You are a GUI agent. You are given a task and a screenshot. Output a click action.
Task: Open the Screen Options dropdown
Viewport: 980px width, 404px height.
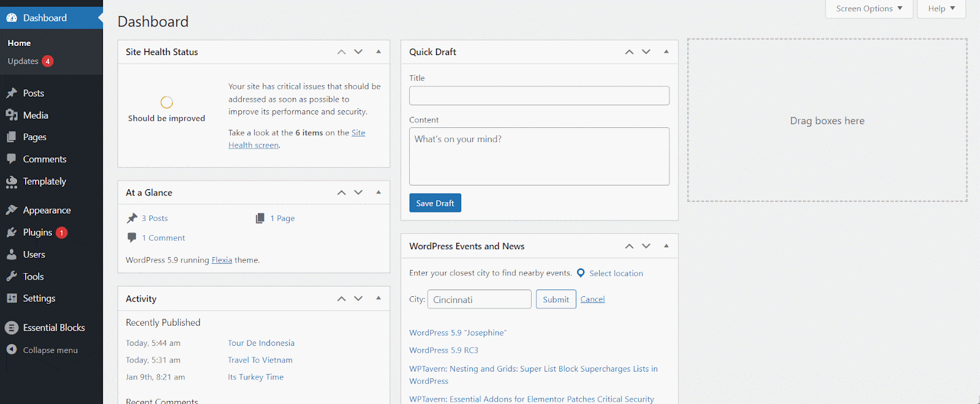tap(869, 9)
